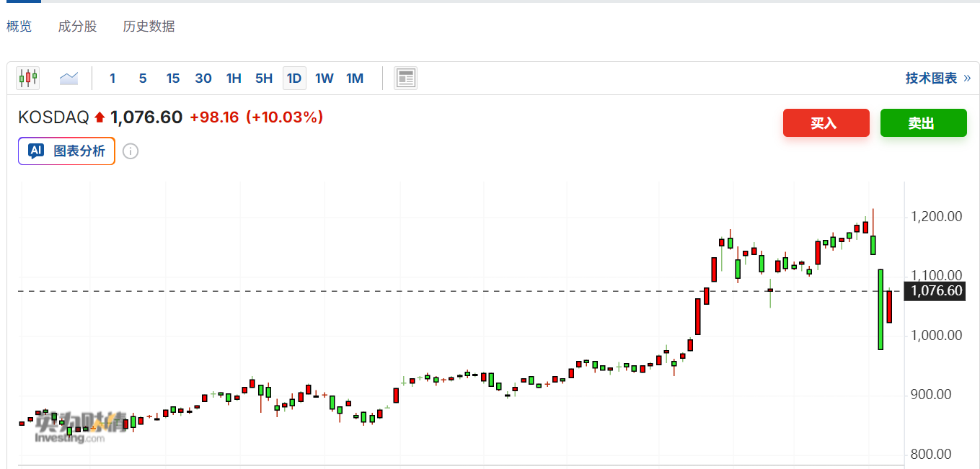Select the 5 minute interval
The width and height of the screenshot is (980, 469).
pyautogui.click(x=143, y=78)
